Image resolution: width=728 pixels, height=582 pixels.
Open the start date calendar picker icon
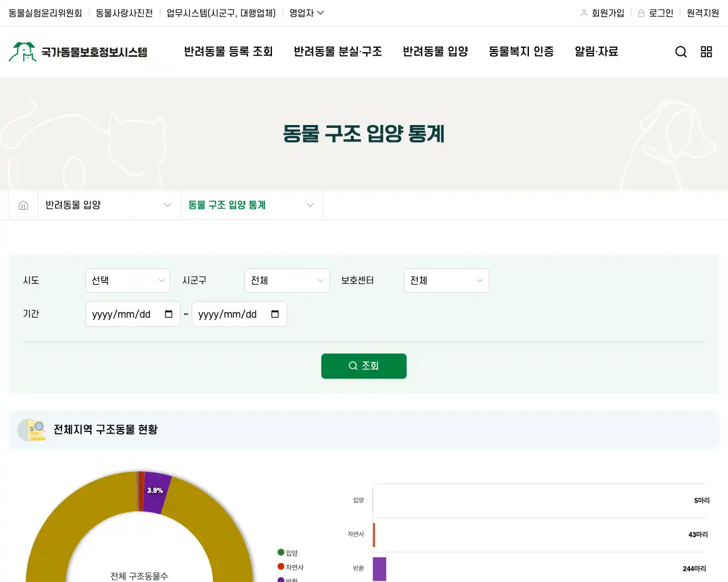point(168,314)
